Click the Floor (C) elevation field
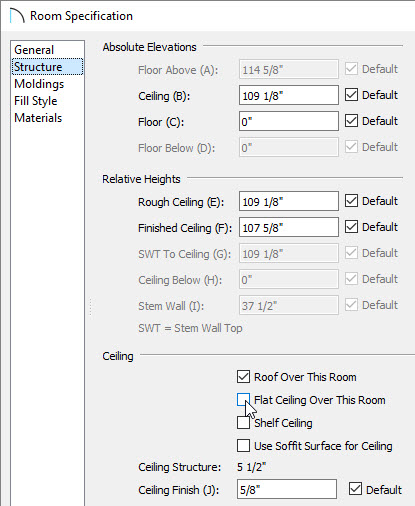 point(289,121)
